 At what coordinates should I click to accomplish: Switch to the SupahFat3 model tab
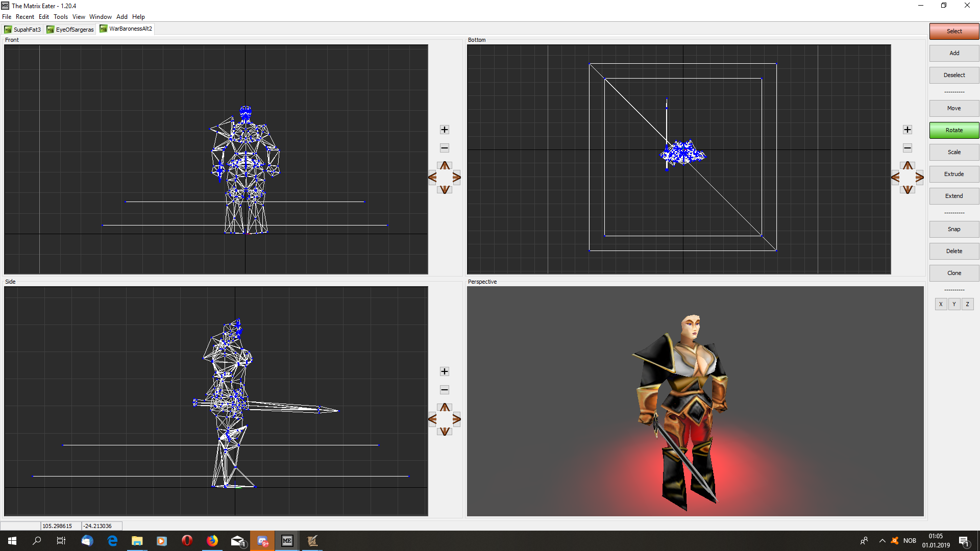[x=23, y=30]
